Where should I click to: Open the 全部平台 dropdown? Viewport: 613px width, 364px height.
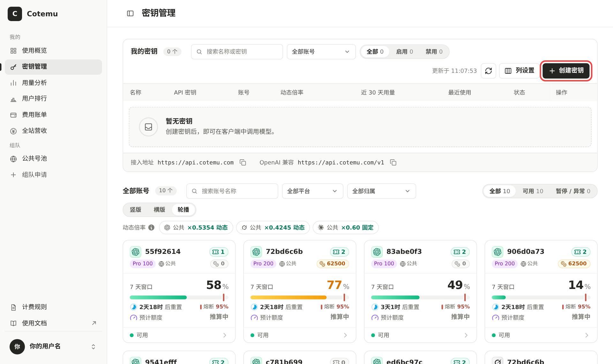coord(313,191)
